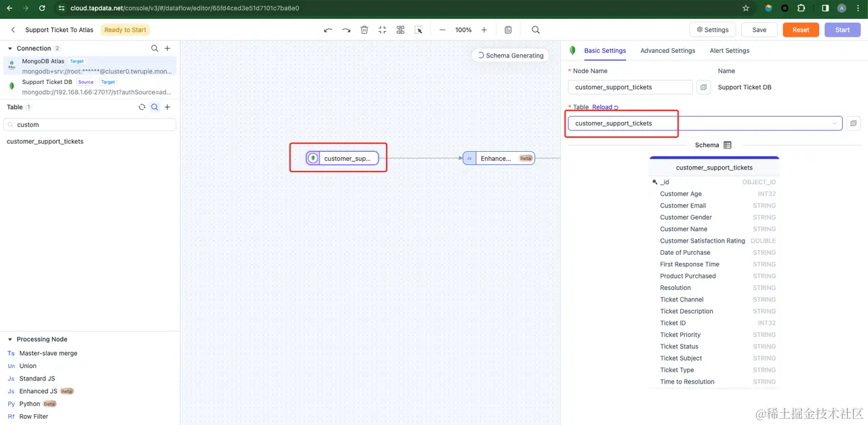This screenshot has height=425, width=868.
Task: Open the Table dropdown showing customer_support_tickets
Action: pyautogui.click(x=705, y=123)
